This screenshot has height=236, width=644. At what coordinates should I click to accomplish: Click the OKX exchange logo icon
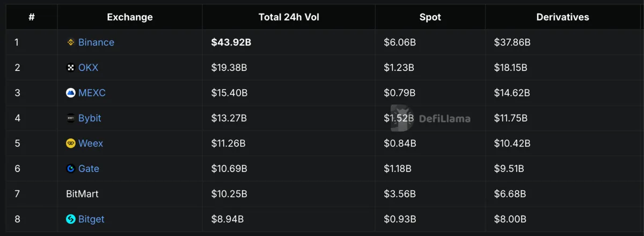(x=70, y=68)
